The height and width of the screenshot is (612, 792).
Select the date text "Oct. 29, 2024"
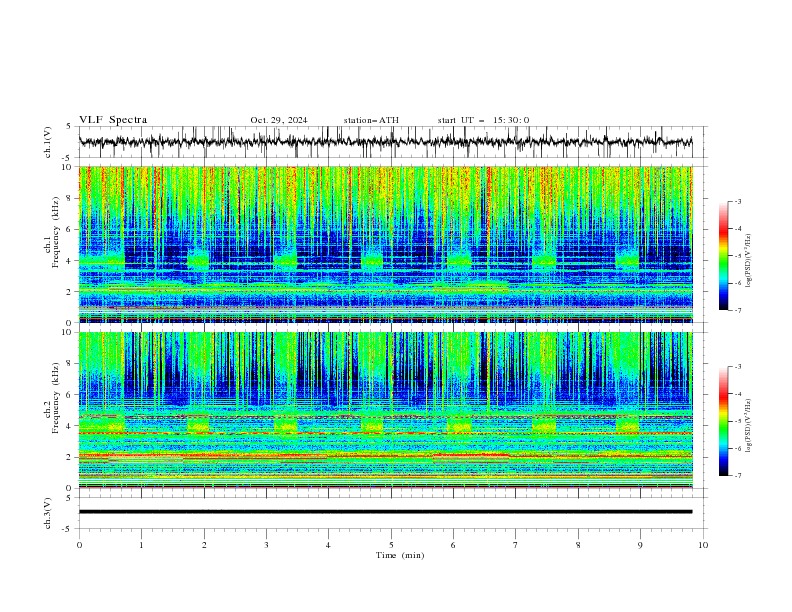point(279,120)
